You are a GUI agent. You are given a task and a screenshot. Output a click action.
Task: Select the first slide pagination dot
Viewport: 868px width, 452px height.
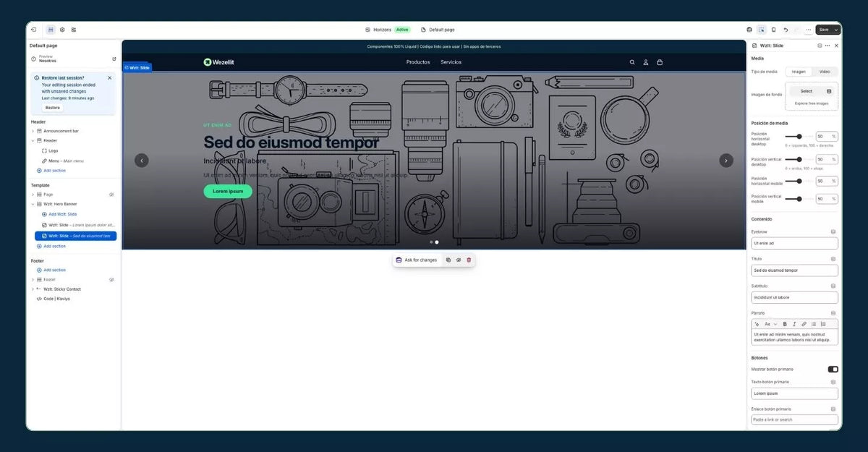(x=431, y=242)
